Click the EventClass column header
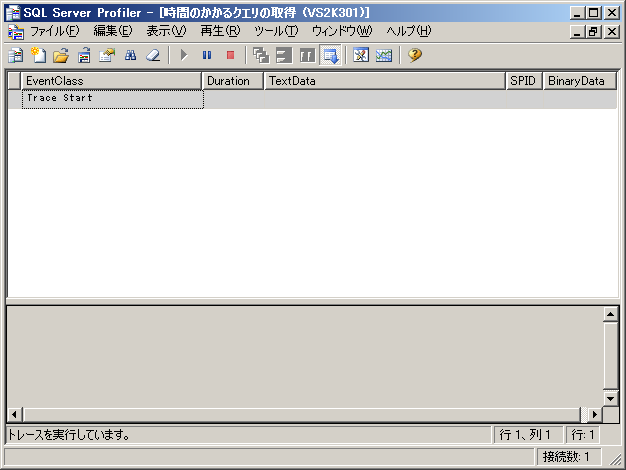 click(x=111, y=81)
